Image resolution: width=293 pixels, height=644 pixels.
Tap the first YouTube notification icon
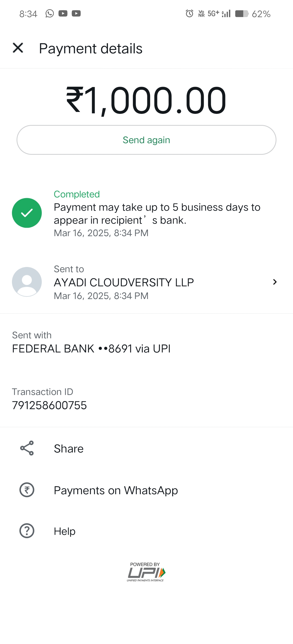[63, 14]
